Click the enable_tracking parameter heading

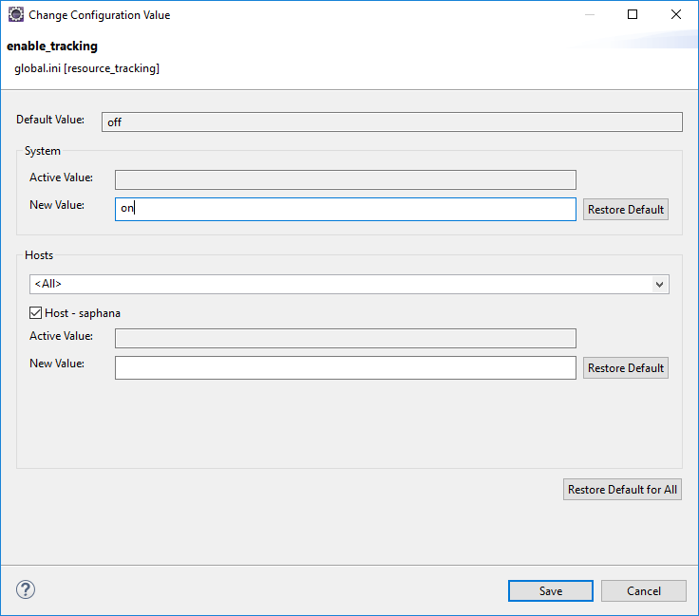(x=52, y=47)
